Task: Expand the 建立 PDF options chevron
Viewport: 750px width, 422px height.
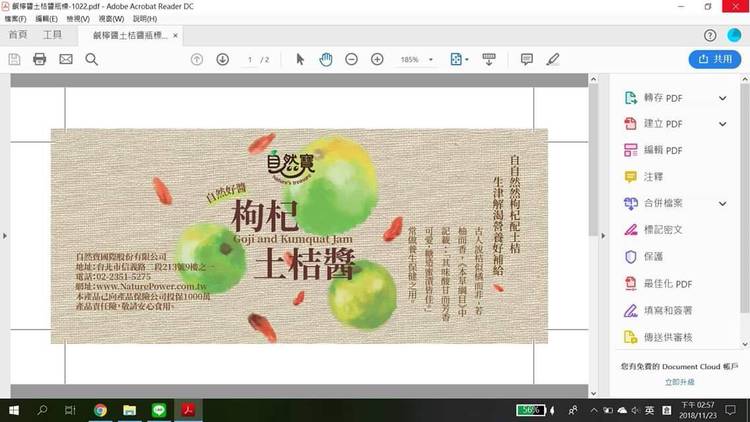Action: [x=722, y=124]
